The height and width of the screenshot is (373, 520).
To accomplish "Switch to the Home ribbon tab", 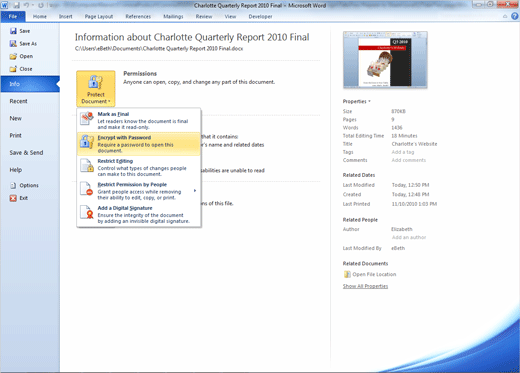I will [x=40, y=16].
